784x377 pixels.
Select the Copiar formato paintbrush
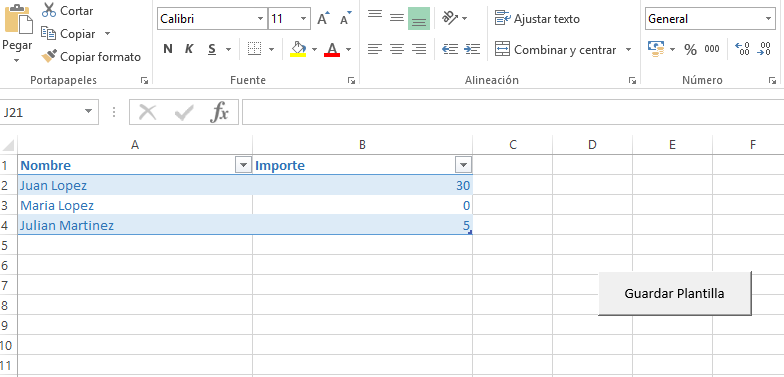tap(48, 56)
